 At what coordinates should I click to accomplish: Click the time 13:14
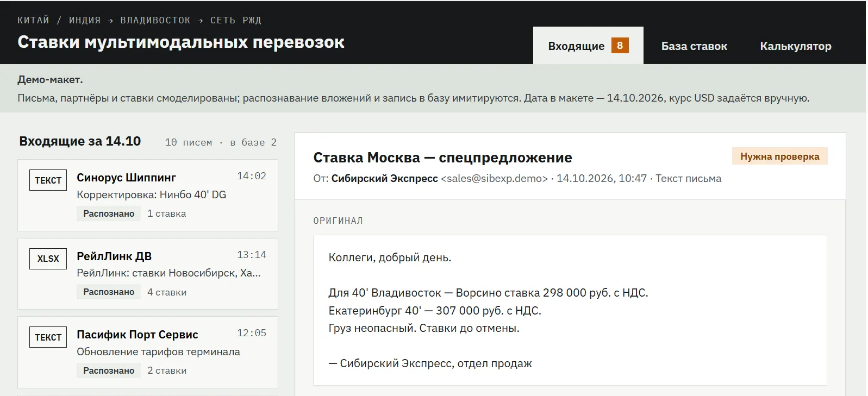tap(252, 255)
